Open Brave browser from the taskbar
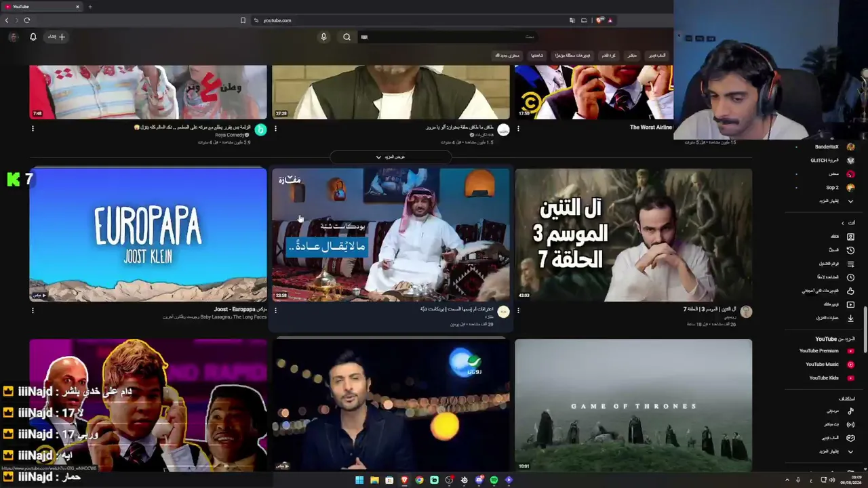Image resolution: width=868 pixels, height=488 pixels. (x=404, y=480)
